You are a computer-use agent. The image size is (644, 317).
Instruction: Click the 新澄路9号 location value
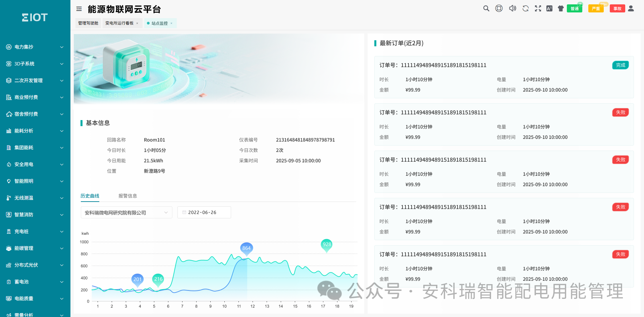(155, 171)
